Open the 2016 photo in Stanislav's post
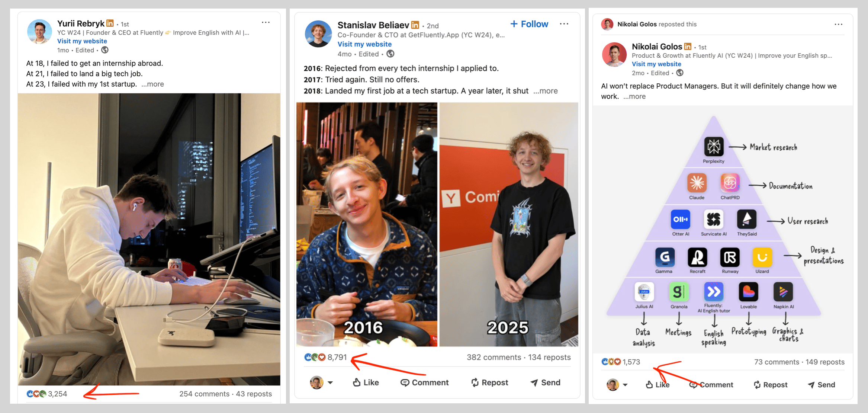 click(x=367, y=224)
